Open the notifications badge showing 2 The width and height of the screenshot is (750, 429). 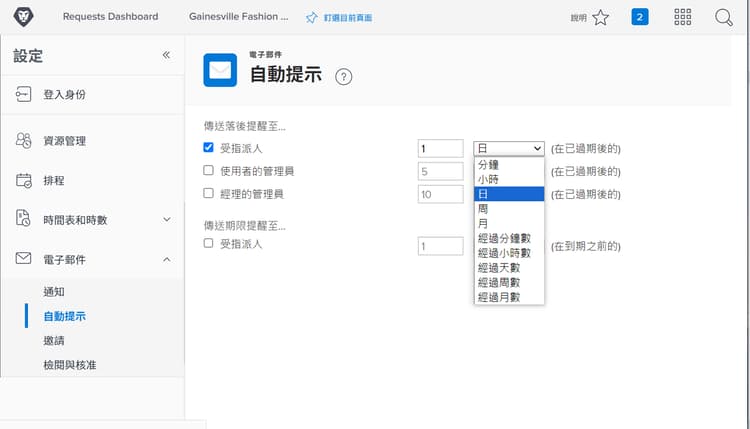[x=640, y=17]
